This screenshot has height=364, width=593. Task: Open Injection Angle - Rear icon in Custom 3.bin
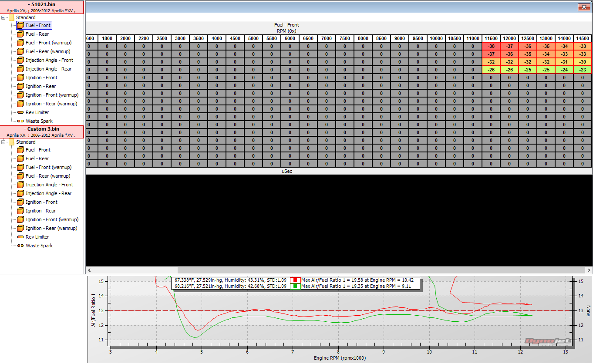[x=20, y=193]
